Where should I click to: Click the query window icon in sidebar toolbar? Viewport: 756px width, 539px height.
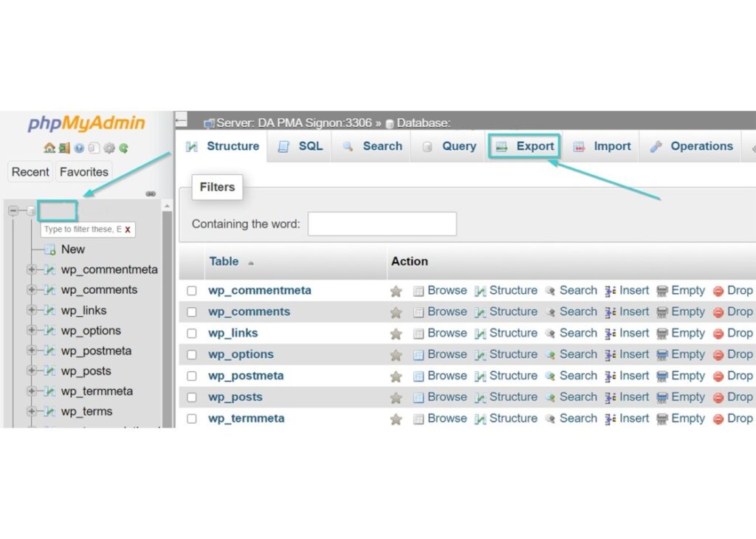click(94, 148)
